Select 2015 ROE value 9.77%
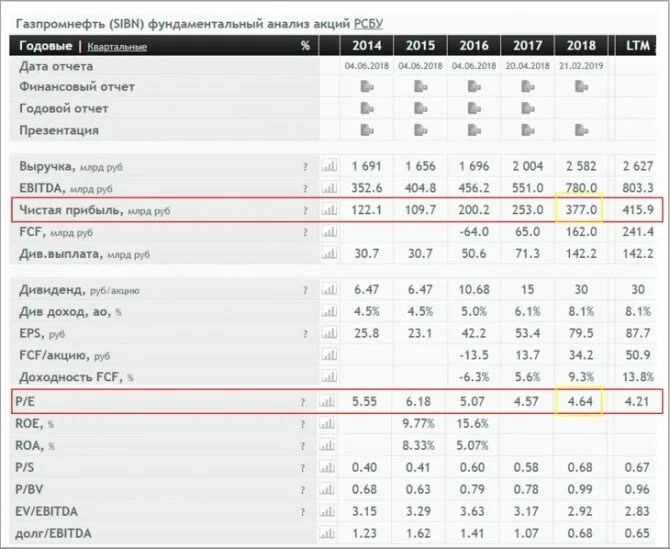 pos(418,424)
